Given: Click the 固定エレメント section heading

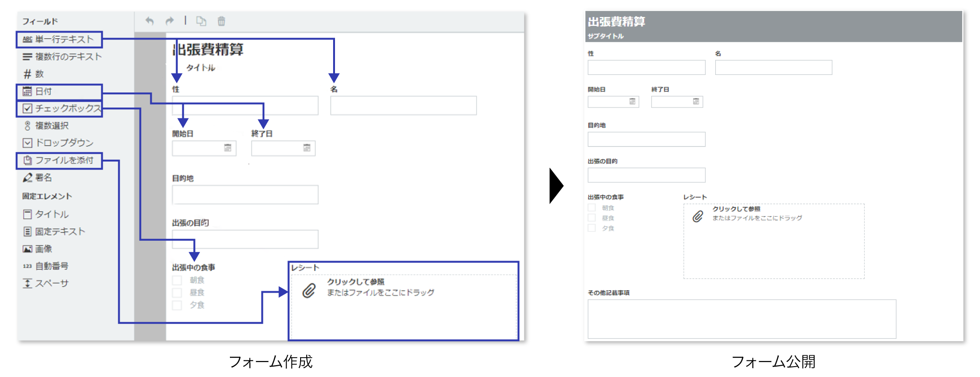Looking at the screenshot, I should 47,197.
